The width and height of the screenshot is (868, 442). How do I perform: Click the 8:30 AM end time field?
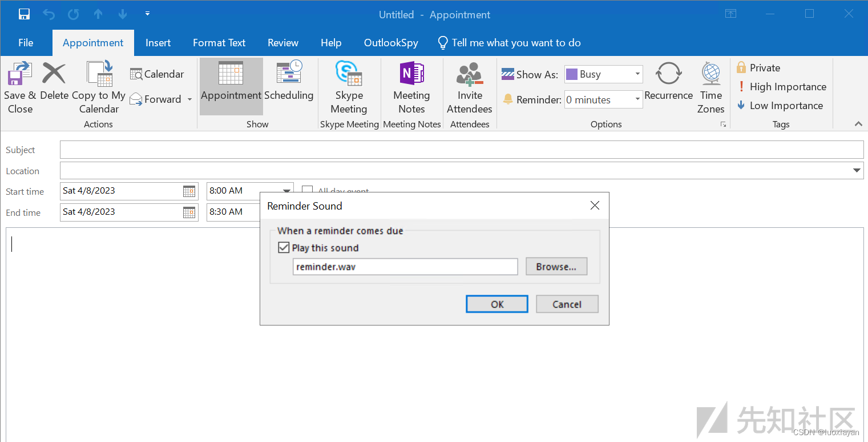(x=233, y=212)
